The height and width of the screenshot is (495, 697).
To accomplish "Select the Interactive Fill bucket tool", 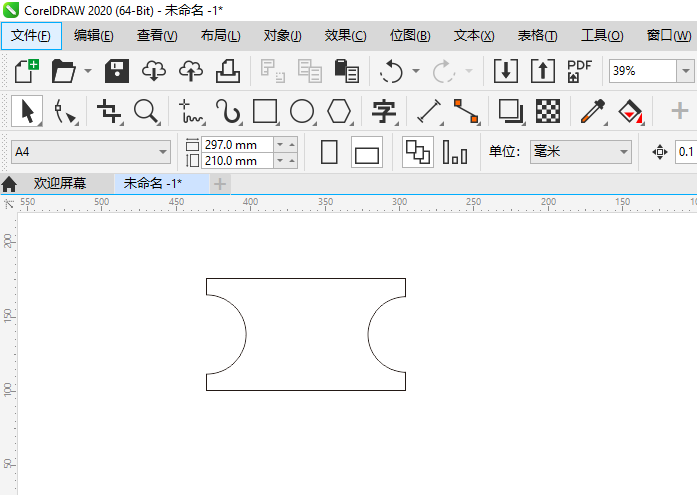I will pos(630,111).
